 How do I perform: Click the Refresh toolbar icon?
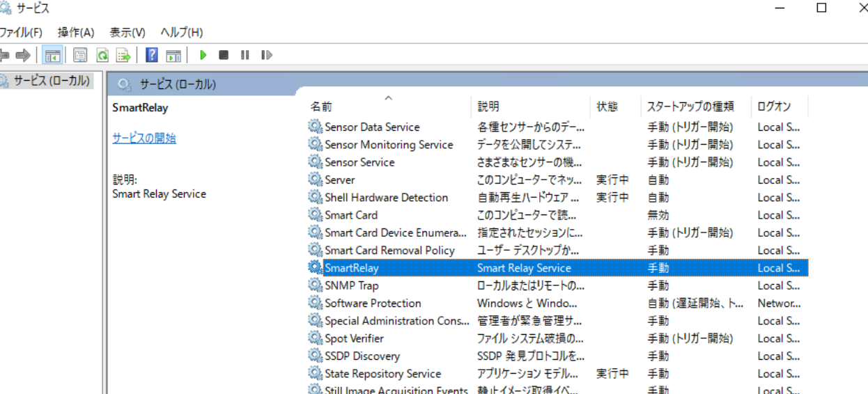pos(102,55)
